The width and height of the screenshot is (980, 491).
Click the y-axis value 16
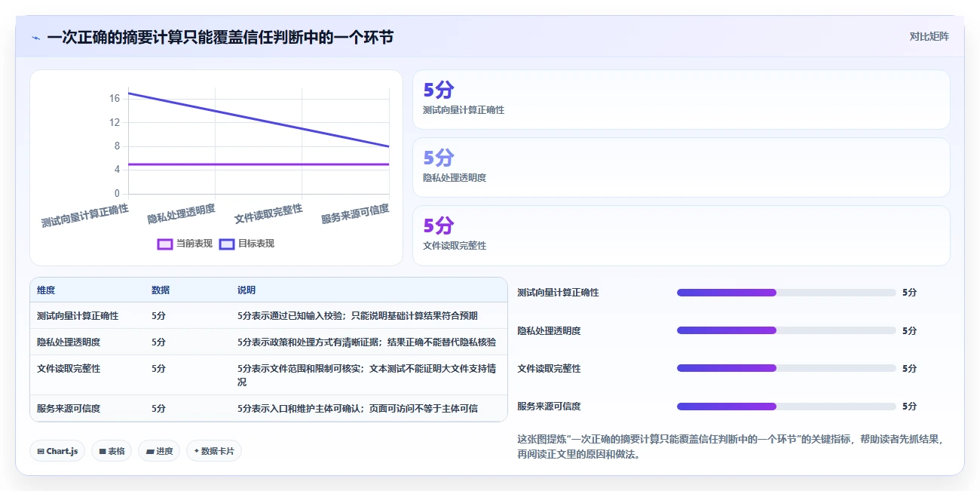(115, 99)
